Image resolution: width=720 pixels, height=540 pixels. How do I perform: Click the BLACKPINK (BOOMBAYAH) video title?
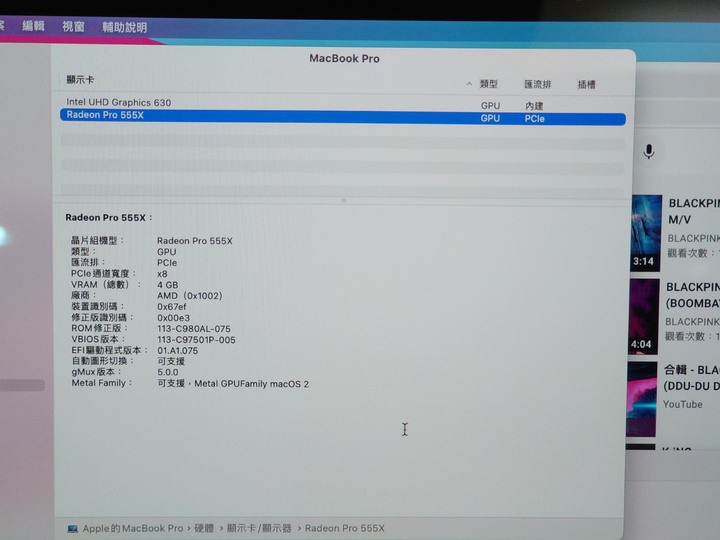(x=692, y=295)
